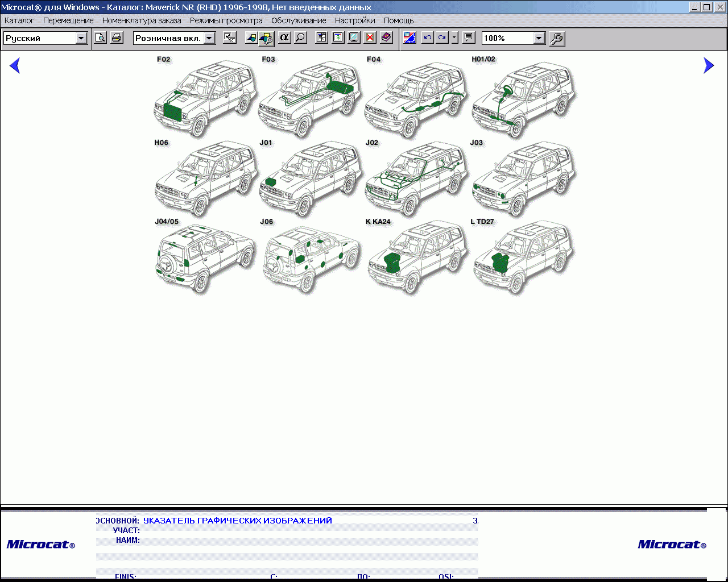Click the monitor screen toolbar icon
Image resolution: width=728 pixels, height=582 pixels.
coord(354,38)
